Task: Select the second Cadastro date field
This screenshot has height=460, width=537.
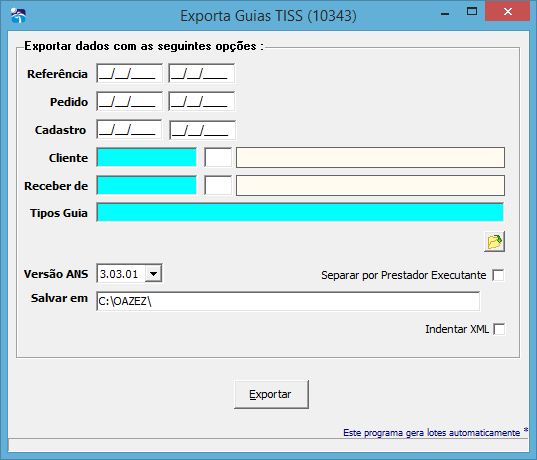Action: (x=202, y=130)
